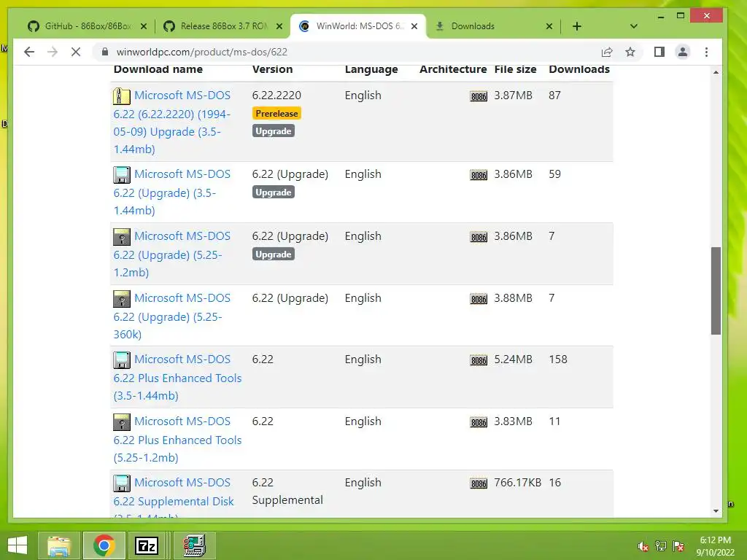Click the Architecture column header
This screenshot has width=747, height=560.
pos(453,69)
